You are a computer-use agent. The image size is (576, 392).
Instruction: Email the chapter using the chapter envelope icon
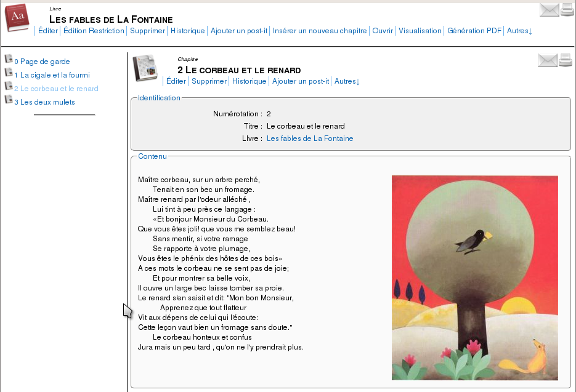tap(547, 60)
